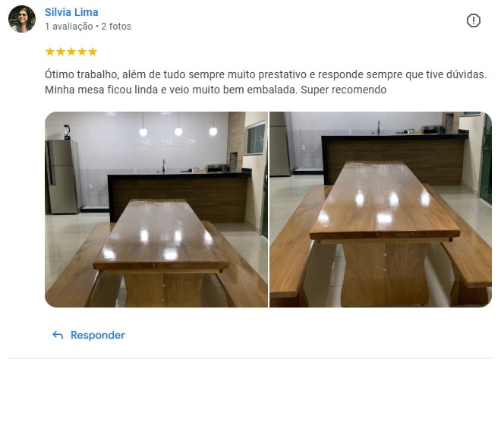This screenshot has height=448, width=501.
Task: Select the fifth rating star
Action: click(93, 52)
